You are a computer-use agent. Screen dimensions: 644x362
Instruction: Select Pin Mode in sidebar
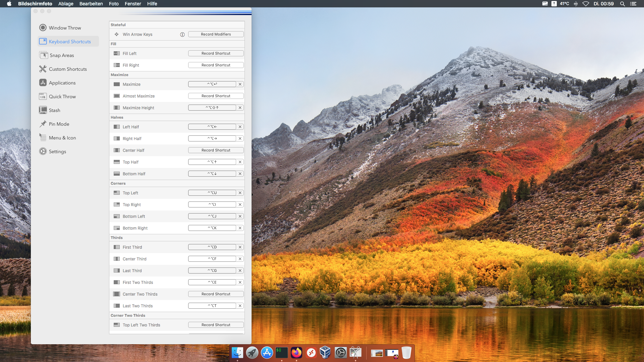click(59, 124)
